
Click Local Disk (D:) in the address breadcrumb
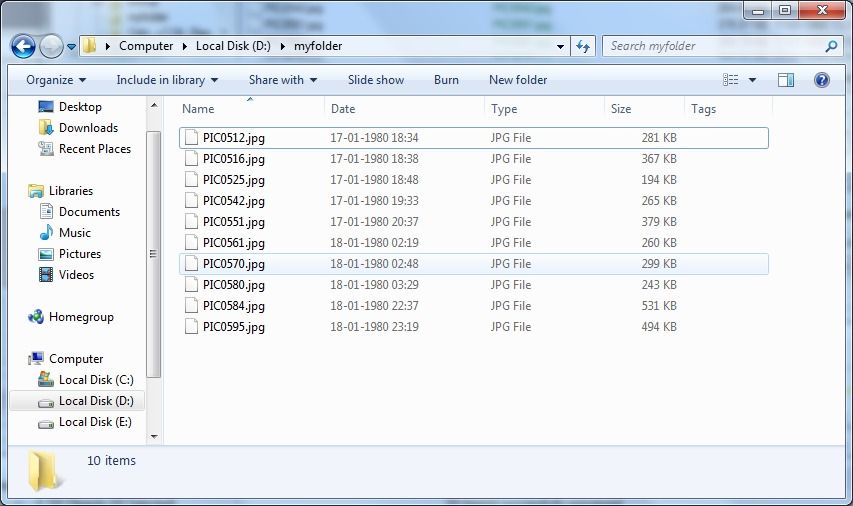pyautogui.click(x=233, y=46)
